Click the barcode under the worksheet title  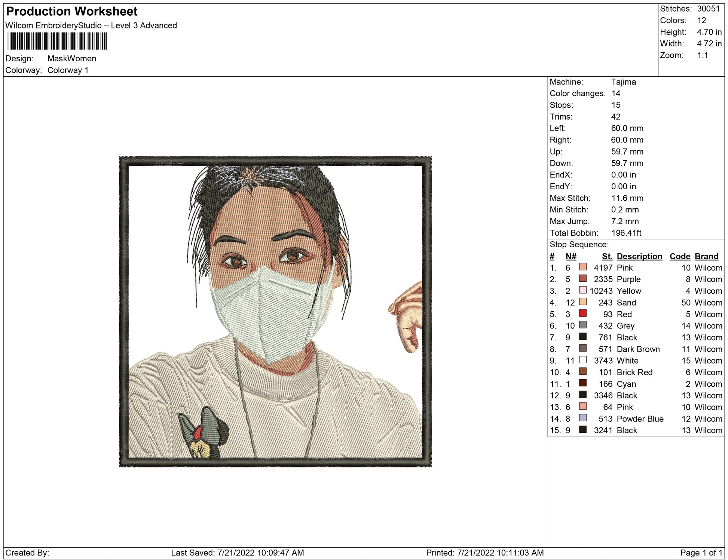pyautogui.click(x=57, y=41)
